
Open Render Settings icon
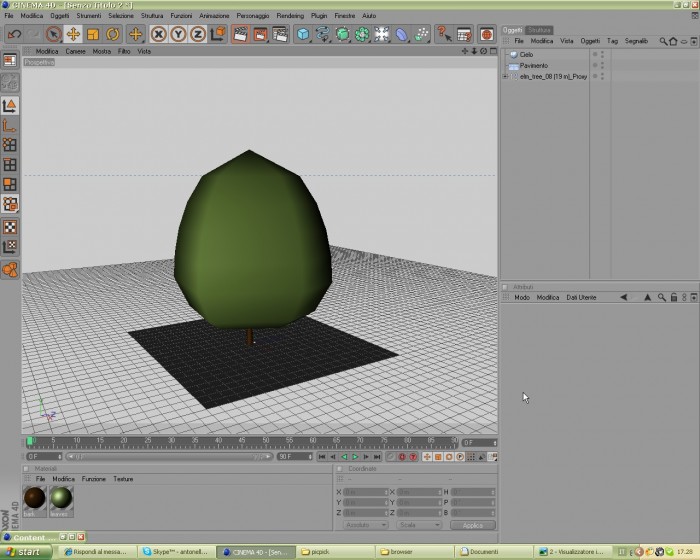coord(280,34)
